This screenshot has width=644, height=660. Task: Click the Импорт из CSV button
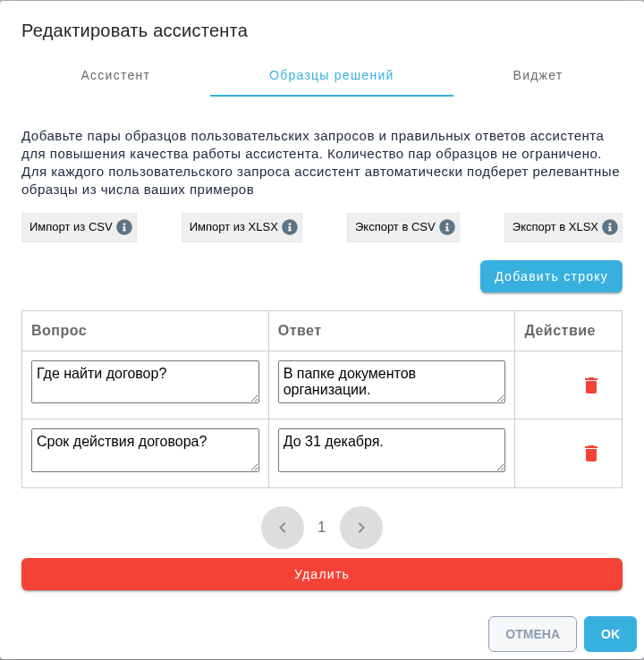click(79, 227)
